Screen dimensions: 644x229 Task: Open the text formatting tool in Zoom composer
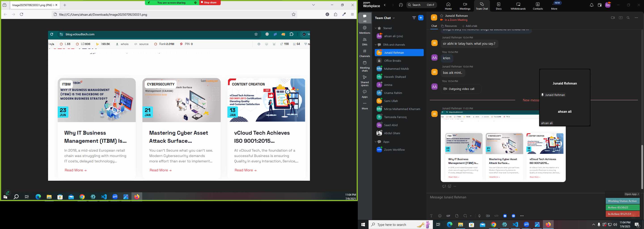point(431,216)
